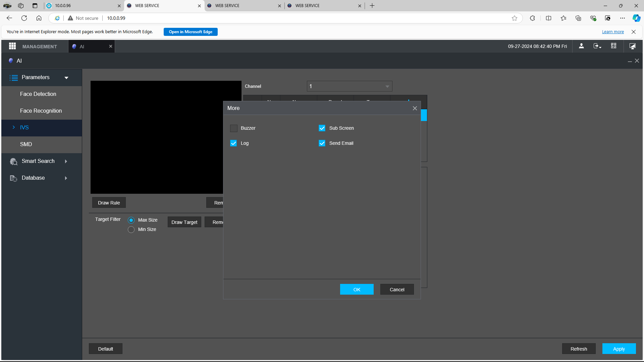
Task: Uncheck the Send Email checkbox
Action: coord(322,143)
